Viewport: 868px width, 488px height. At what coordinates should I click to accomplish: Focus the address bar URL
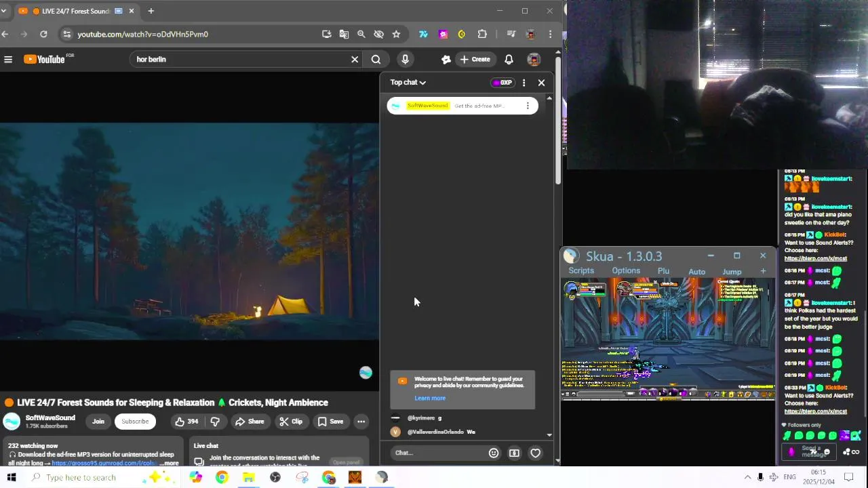coord(142,34)
